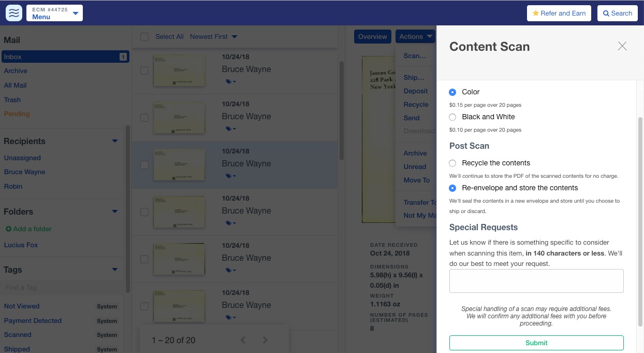Choose Send from Actions menu
Screen dimensions: 644x353
tap(412, 118)
